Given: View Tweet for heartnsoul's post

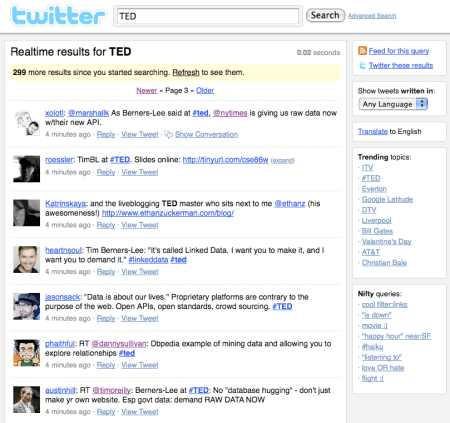Looking at the screenshot, I should (x=140, y=272).
